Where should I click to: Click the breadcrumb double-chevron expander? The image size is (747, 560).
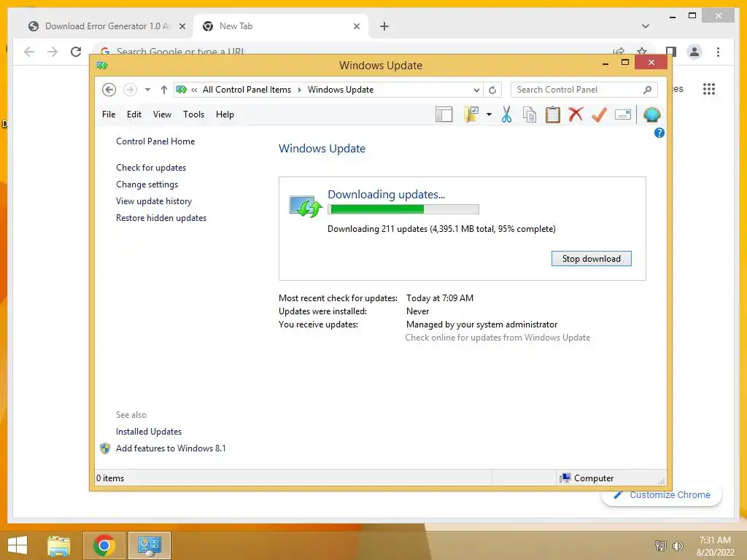(194, 90)
